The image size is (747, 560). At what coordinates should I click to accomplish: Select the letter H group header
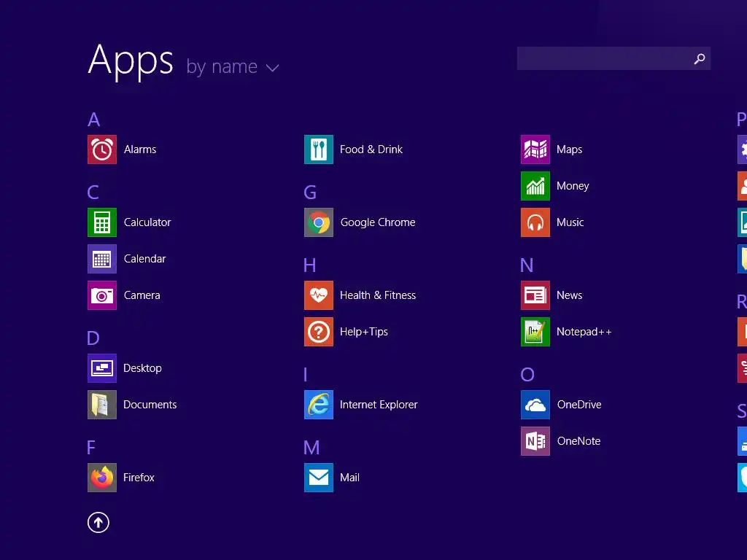310,265
